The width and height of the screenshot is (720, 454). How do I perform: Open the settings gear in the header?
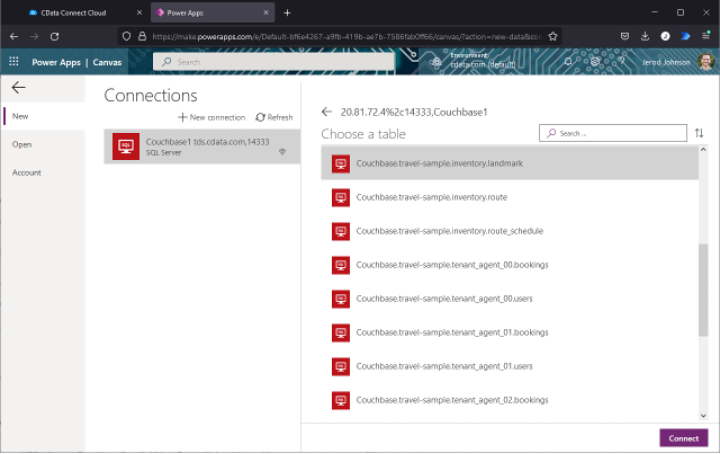pos(595,62)
